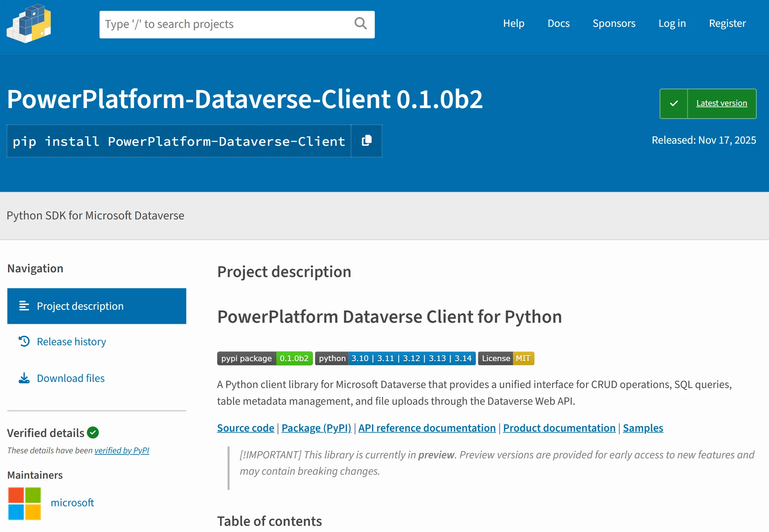Open the Sponsors menu item

pyautogui.click(x=614, y=23)
